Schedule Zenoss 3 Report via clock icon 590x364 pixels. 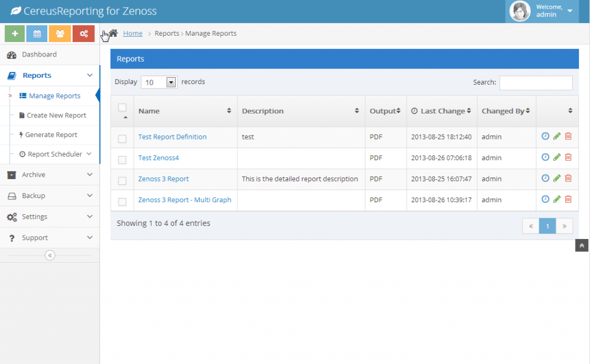[x=545, y=178]
